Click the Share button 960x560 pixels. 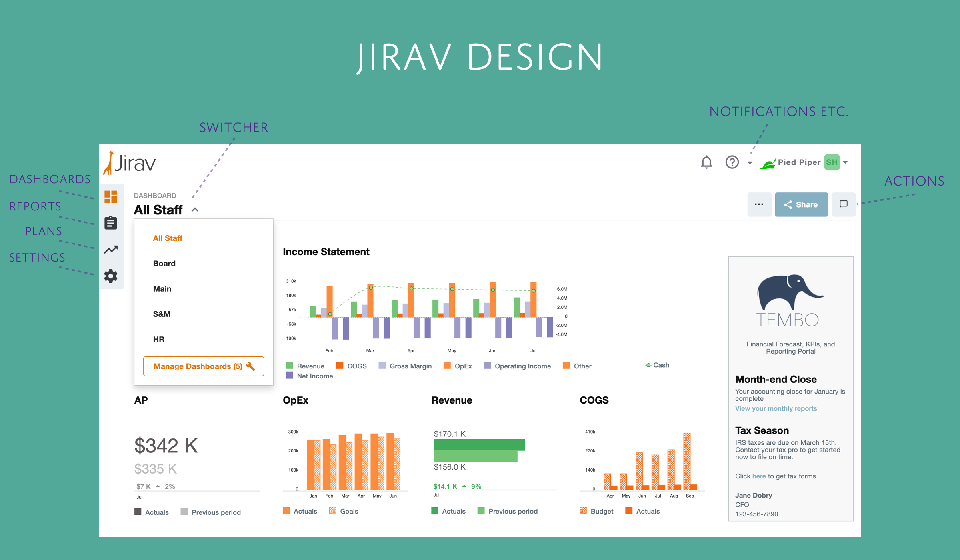pos(801,204)
